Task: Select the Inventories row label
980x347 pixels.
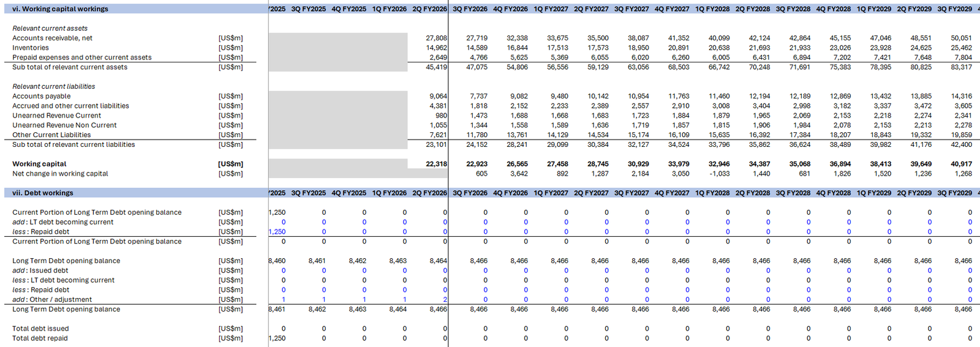Action: [31, 48]
